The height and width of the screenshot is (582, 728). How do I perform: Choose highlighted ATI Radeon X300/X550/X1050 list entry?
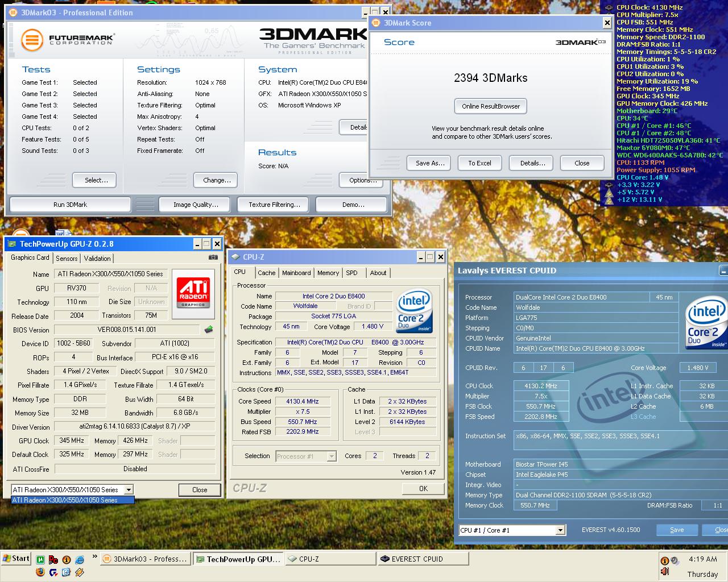[73, 500]
